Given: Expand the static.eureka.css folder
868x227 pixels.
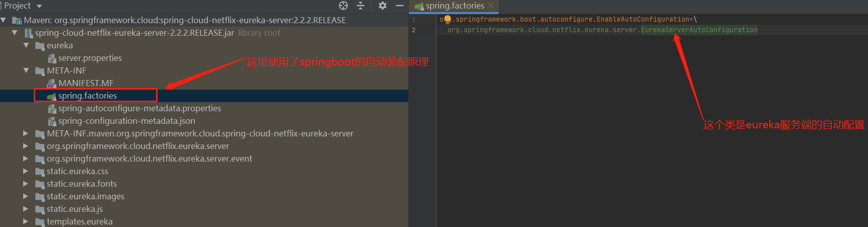Looking at the screenshot, I should point(26,171).
